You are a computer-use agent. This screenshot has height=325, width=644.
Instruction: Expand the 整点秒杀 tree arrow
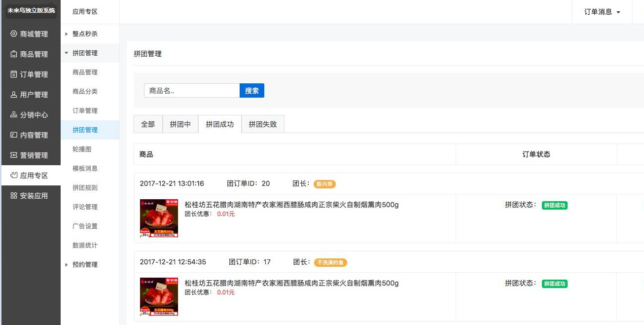[67, 34]
